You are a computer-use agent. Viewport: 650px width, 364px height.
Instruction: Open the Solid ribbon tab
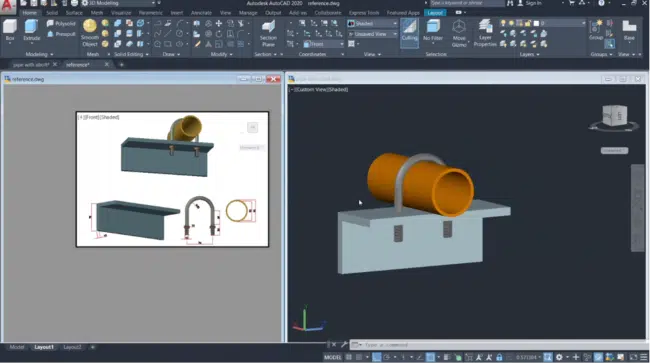click(52, 13)
